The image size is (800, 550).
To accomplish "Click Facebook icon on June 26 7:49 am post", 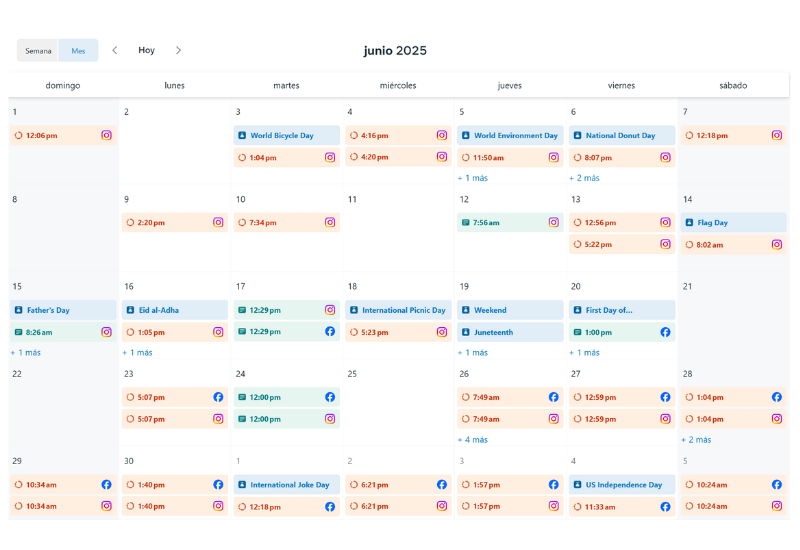I will click(x=553, y=397).
